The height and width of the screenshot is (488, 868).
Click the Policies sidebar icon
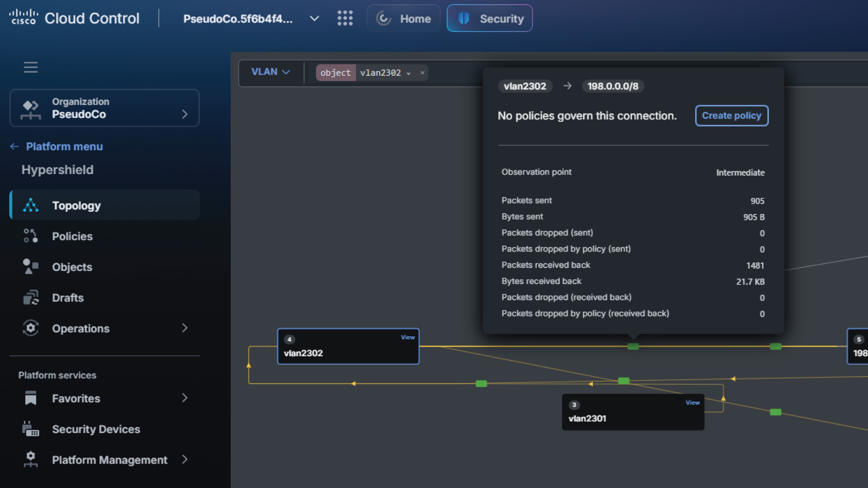pos(31,236)
